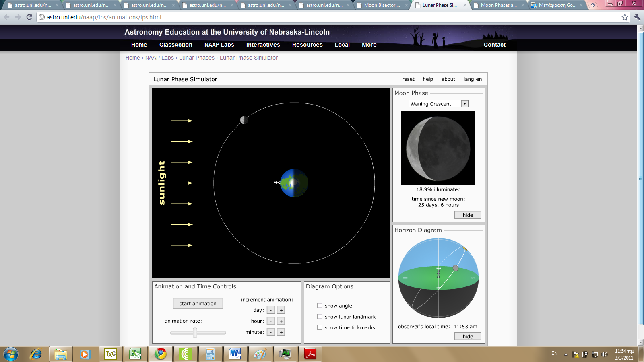
Task: Open Paint from the taskbar
Action: tap(260, 354)
